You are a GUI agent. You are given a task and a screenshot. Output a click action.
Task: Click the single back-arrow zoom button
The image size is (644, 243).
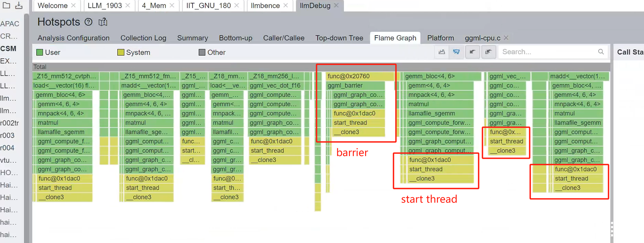[x=472, y=52]
